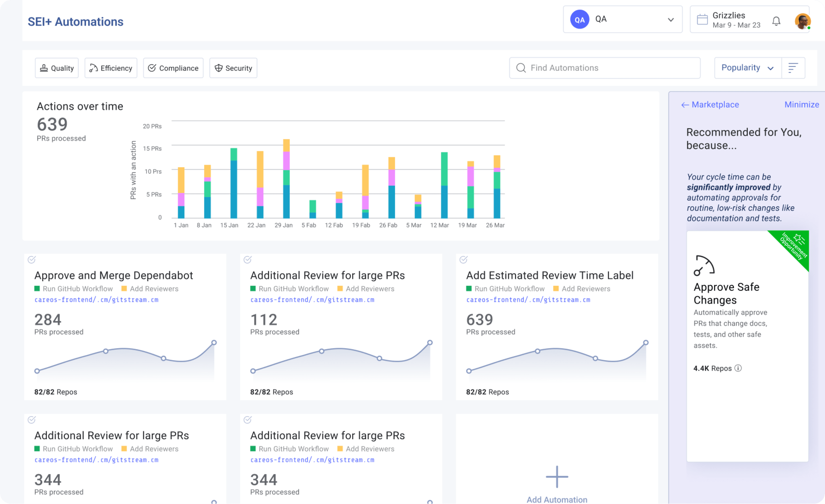Open the Approve Safe Changes card title
Screen dimensions: 825x504
pyautogui.click(x=726, y=293)
